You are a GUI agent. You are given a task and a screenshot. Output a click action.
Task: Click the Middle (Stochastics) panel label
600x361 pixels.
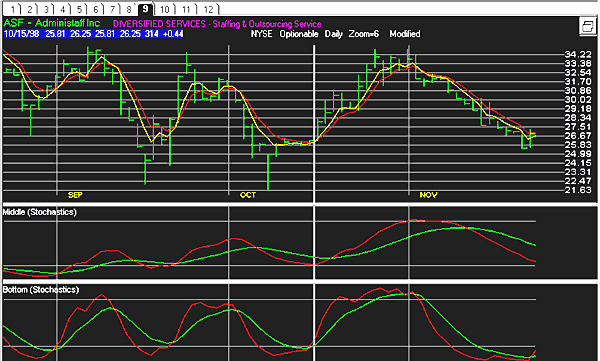(39, 212)
